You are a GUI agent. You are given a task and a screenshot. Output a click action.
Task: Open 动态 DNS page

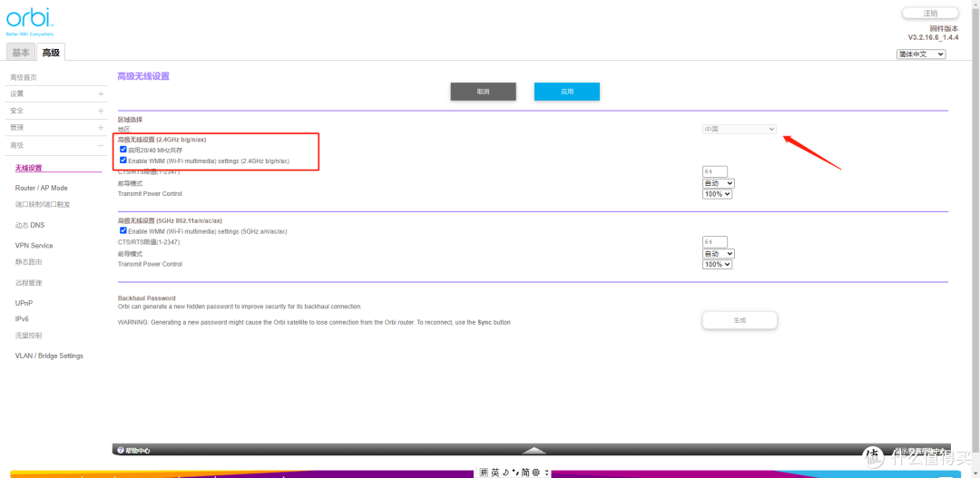point(29,225)
